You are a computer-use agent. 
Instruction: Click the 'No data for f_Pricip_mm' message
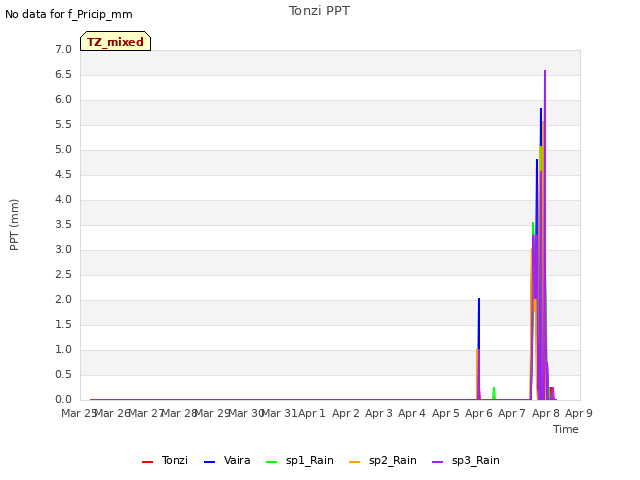tap(69, 14)
